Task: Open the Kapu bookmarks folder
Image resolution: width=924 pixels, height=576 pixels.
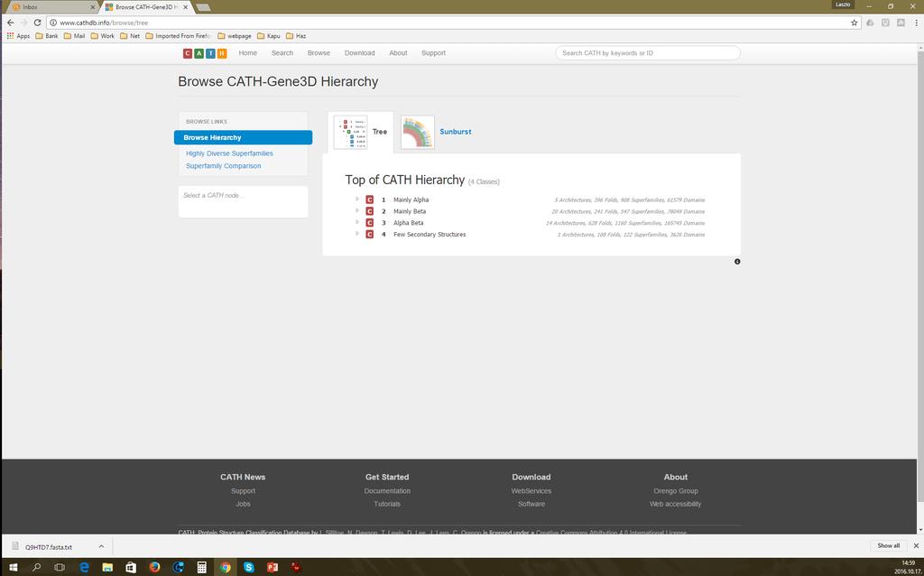Action: tap(269, 36)
